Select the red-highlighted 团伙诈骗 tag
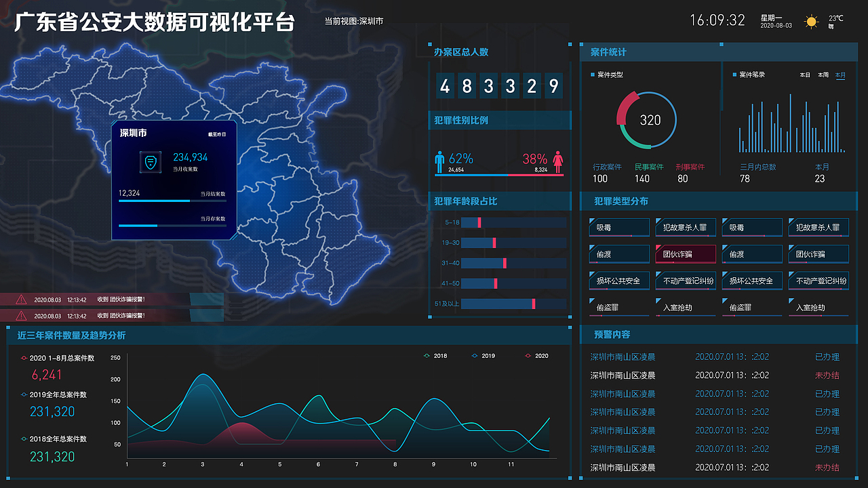 [x=685, y=254]
